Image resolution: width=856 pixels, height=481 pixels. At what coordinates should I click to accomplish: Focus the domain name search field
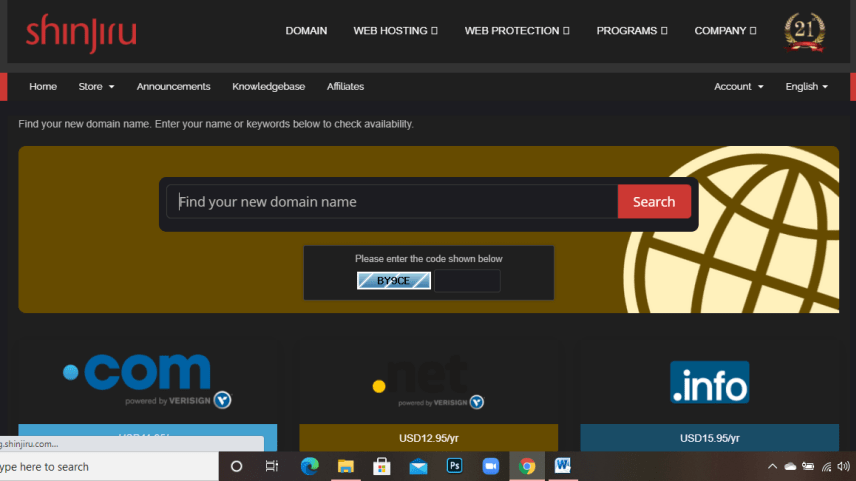coord(392,201)
